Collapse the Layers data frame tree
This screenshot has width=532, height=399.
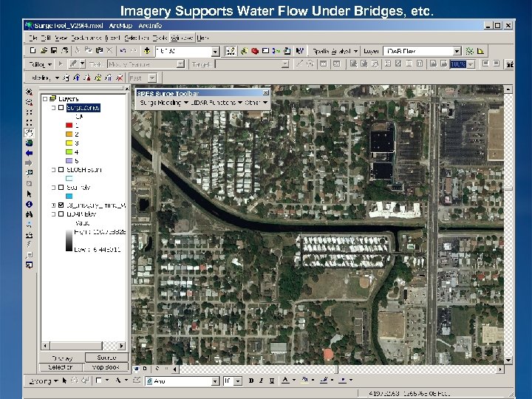[x=45, y=99]
